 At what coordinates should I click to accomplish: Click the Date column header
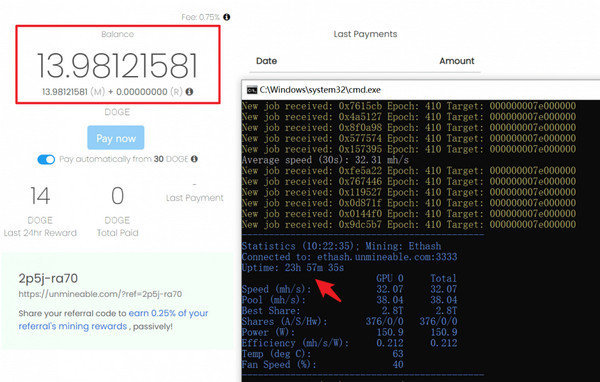(266, 61)
